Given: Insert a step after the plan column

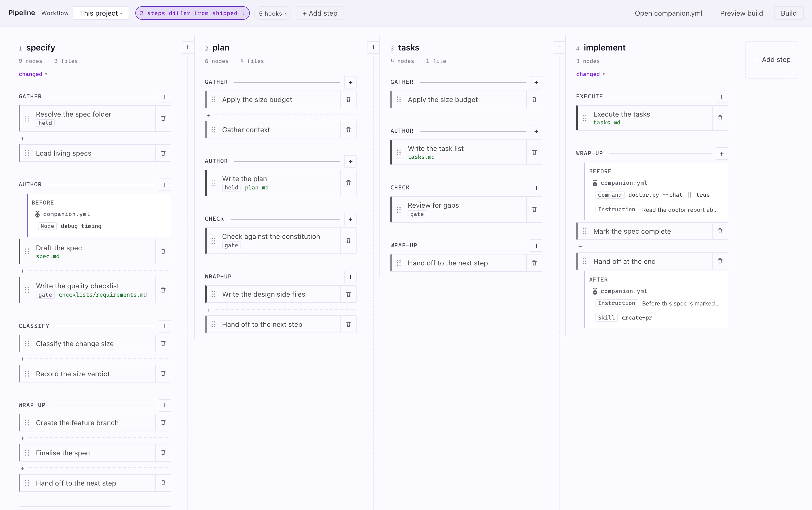Looking at the screenshot, I should [373, 47].
